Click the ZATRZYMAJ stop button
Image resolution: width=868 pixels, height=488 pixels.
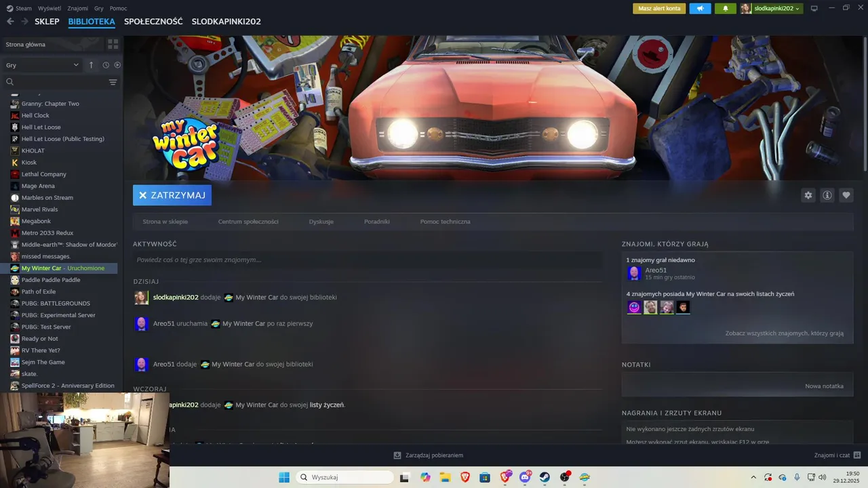pos(172,195)
